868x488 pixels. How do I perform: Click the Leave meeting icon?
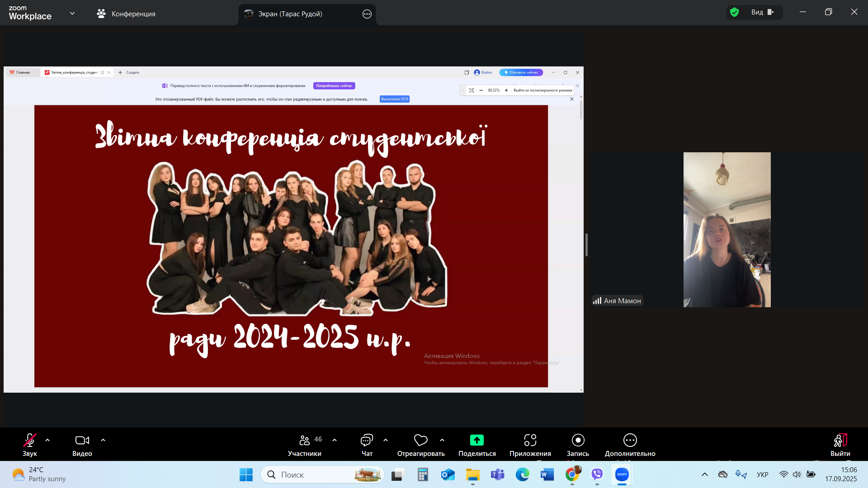(x=840, y=441)
